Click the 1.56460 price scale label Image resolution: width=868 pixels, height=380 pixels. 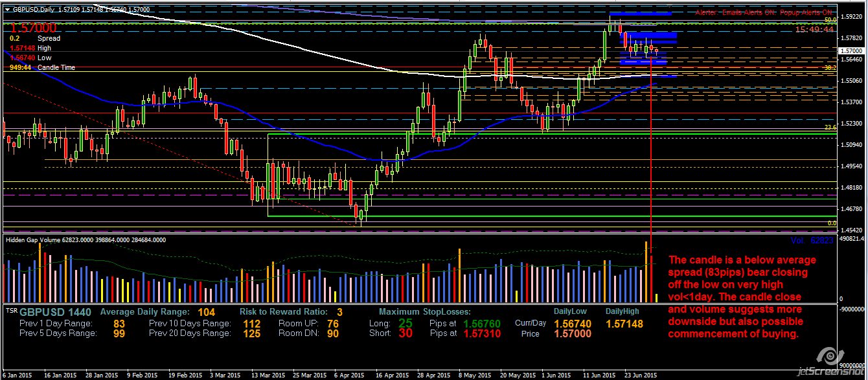(851, 60)
